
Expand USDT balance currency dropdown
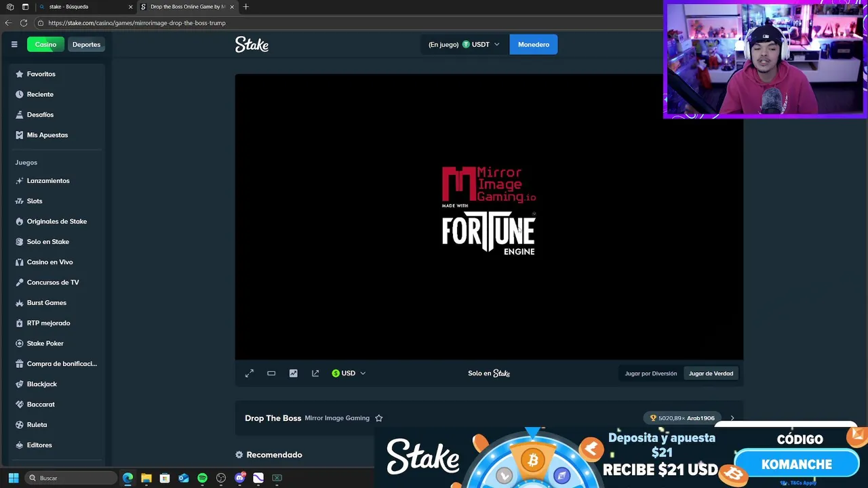coord(464,45)
